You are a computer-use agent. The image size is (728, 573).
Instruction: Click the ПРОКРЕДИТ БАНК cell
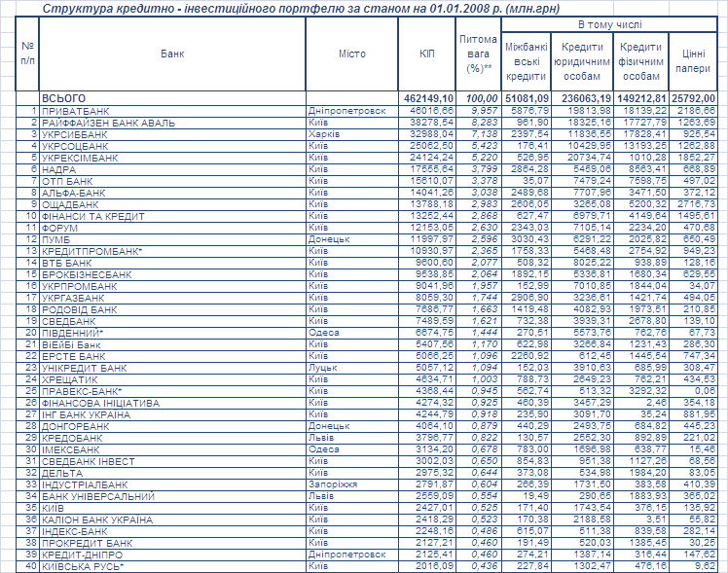[x=172, y=543]
